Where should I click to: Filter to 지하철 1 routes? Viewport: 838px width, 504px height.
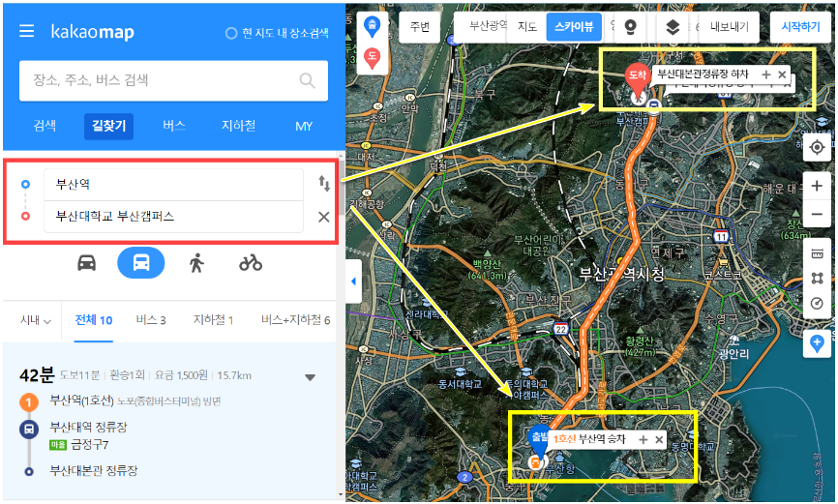point(213,320)
